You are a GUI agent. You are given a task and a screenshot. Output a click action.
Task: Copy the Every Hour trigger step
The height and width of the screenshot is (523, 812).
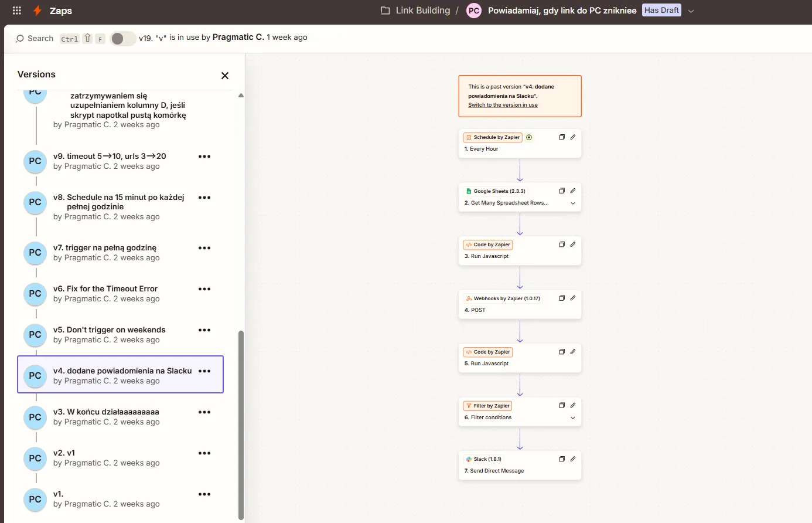tap(561, 137)
